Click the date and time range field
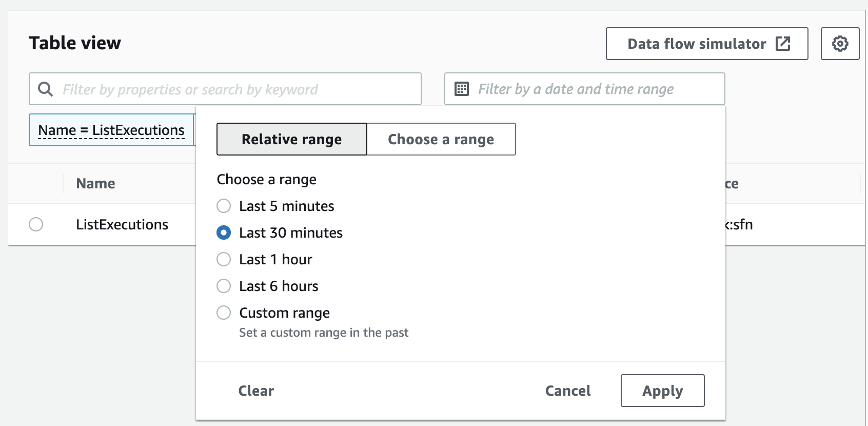 point(590,89)
